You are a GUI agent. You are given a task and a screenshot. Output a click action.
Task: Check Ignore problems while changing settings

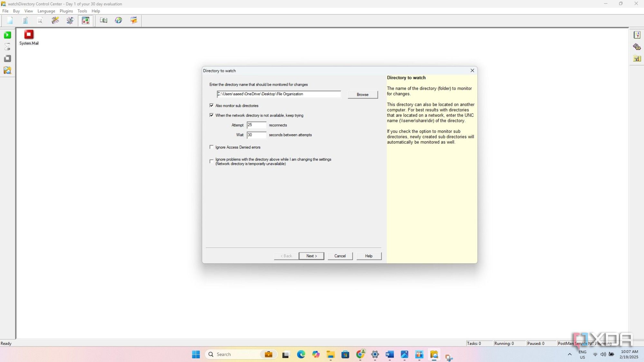click(212, 161)
